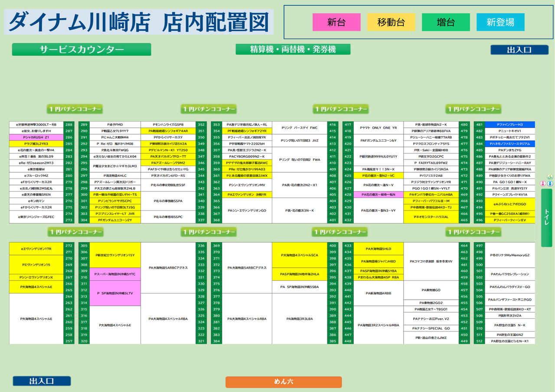Select the pink 新台 legend swatch
The width and height of the screenshot is (555, 392).
pos(336,22)
